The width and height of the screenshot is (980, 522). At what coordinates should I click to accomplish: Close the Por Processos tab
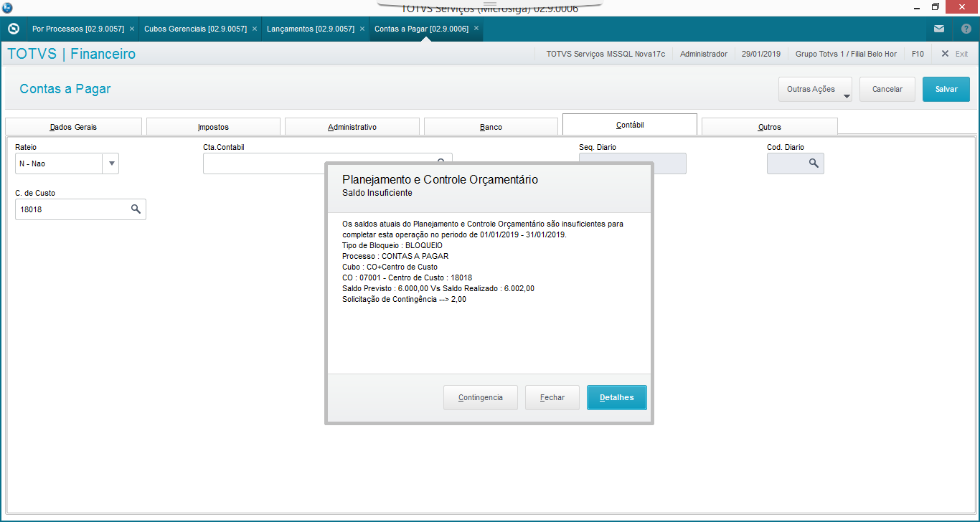[x=132, y=29]
